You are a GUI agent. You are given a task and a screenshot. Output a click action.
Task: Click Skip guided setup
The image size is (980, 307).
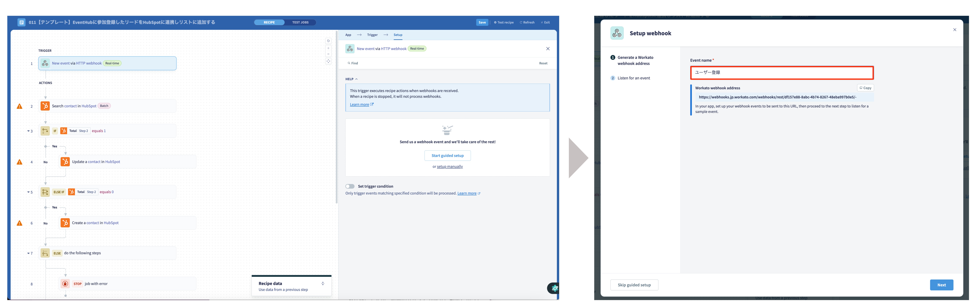634,285
